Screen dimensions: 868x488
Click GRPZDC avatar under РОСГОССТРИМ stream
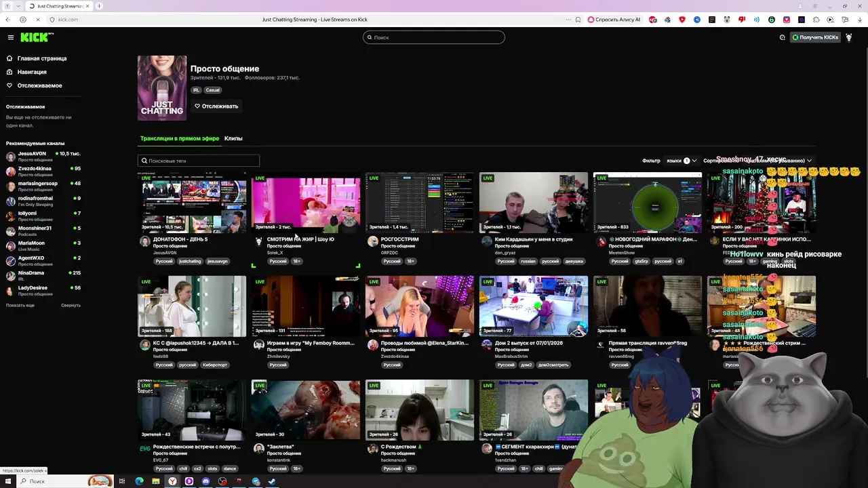click(372, 242)
